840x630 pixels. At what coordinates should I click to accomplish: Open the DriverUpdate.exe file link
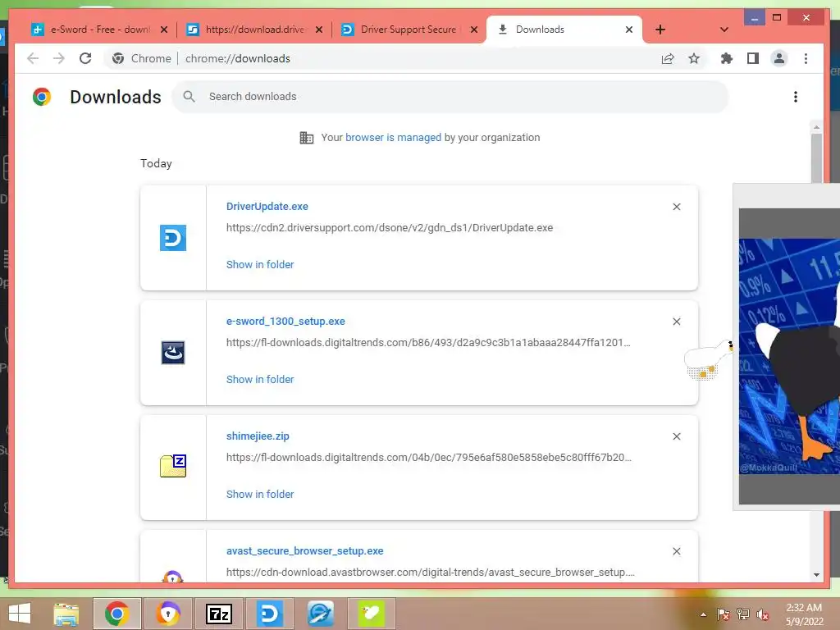coord(267,206)
